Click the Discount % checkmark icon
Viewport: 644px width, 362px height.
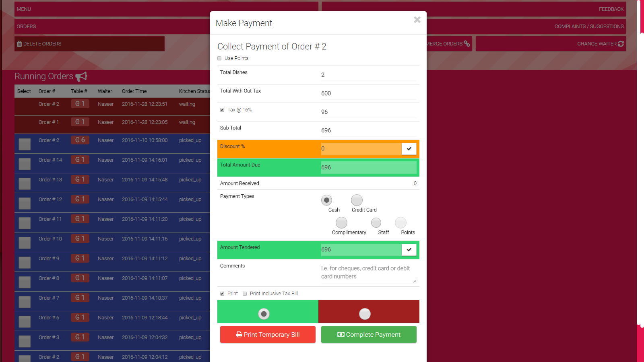[409, 149]
